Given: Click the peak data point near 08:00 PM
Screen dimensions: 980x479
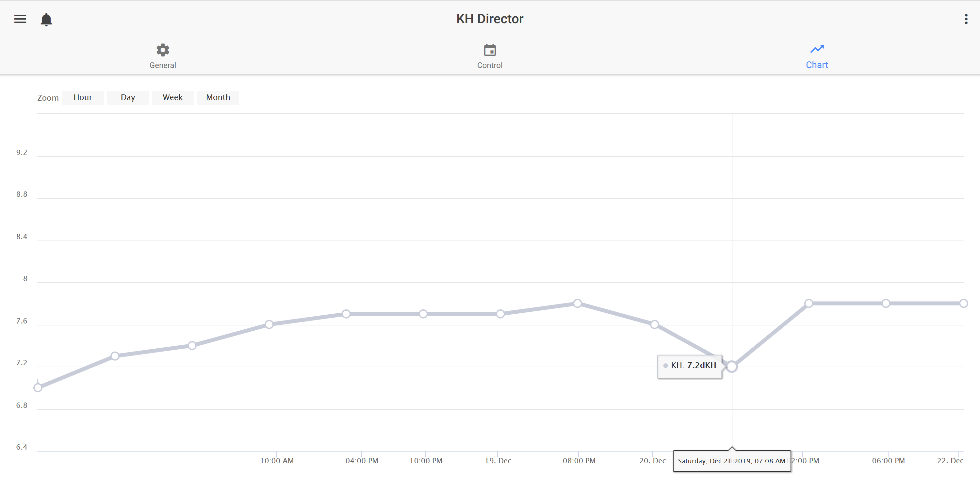Looking at the screenshot, I should tap(577, 304).
